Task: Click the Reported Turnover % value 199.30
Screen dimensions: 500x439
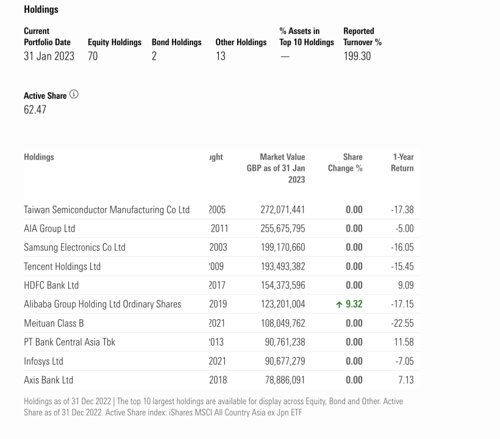Action: pyautogui.click(x=357, y=56)
